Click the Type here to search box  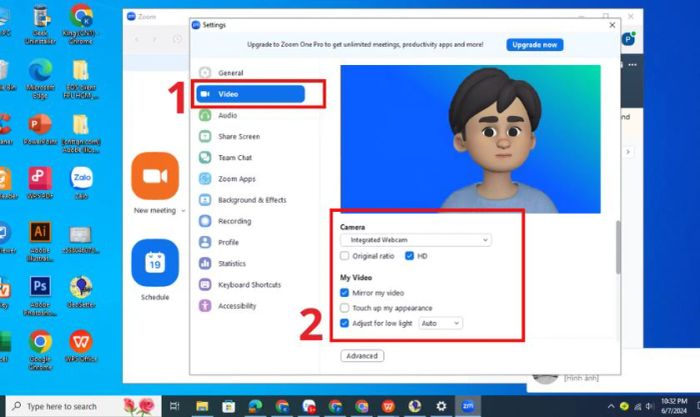click(83, 406)
